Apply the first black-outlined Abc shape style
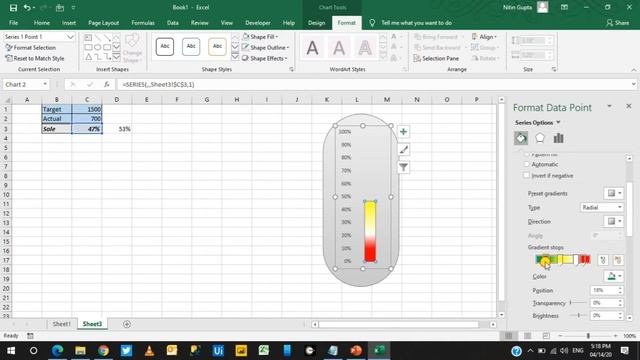Viewport: 640px width, 360px height. tap(165, 47)
